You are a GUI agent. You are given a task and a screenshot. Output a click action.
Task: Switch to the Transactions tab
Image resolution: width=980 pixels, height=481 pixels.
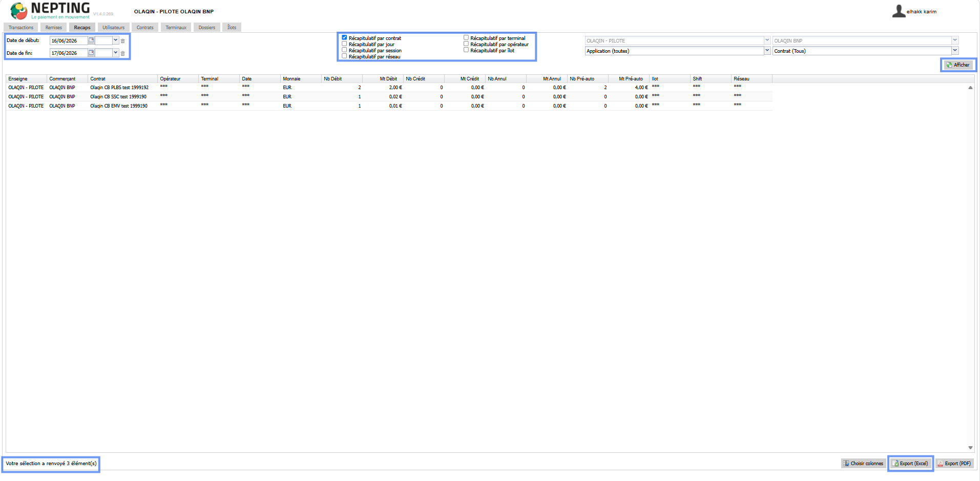[x=21, y=28]
